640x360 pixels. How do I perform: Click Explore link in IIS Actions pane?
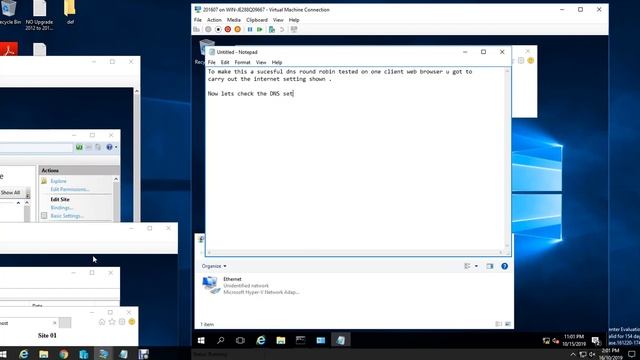click(58, 181)
